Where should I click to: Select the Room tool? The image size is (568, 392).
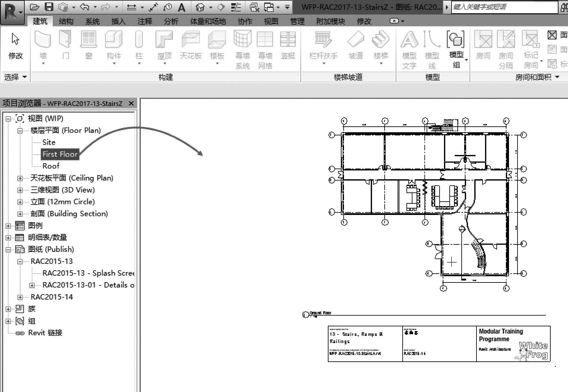pos(483,44)
